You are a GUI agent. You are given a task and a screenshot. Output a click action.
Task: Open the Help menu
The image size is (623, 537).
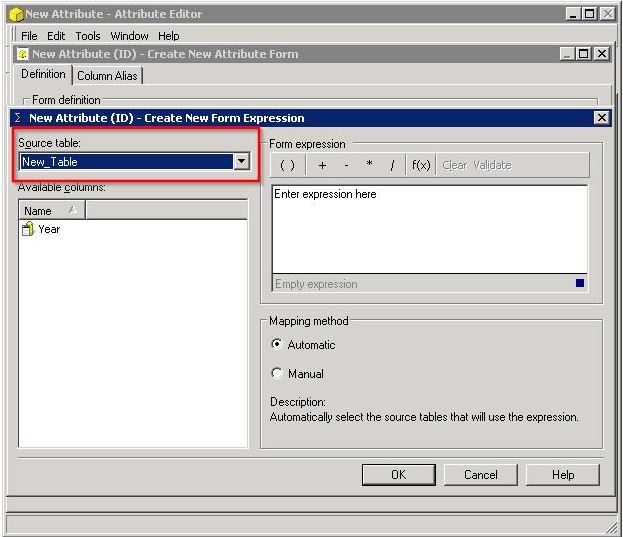[x=168, y=36]
